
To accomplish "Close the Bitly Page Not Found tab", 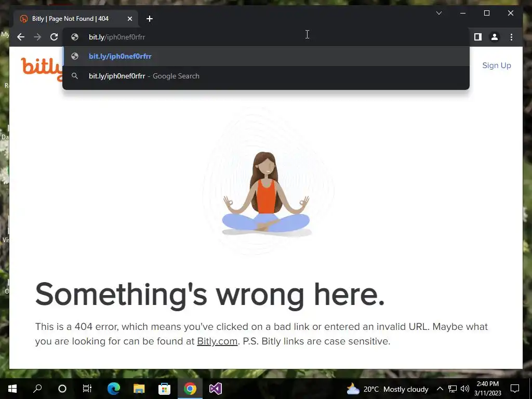I will (x=129, y=19).
